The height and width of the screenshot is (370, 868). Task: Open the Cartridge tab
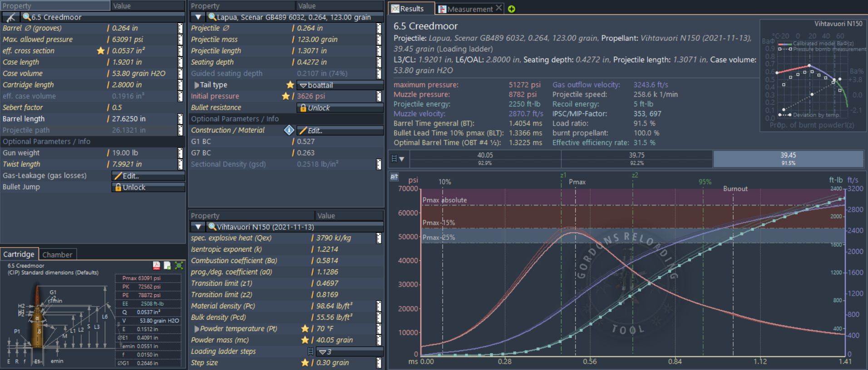19,254
